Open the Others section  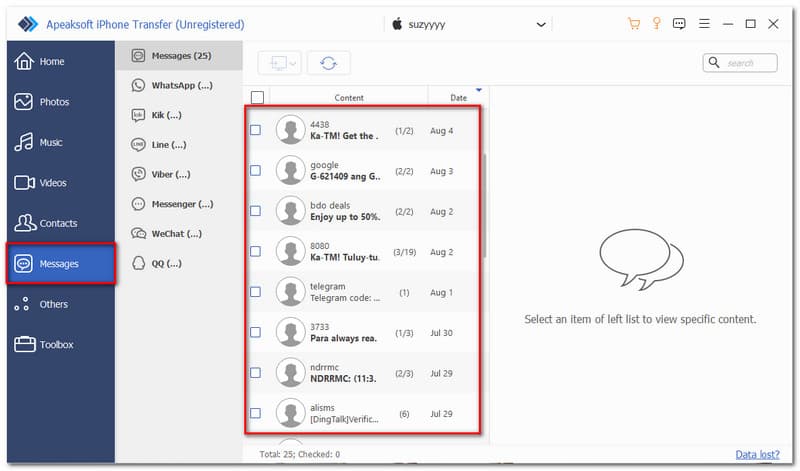60,304
